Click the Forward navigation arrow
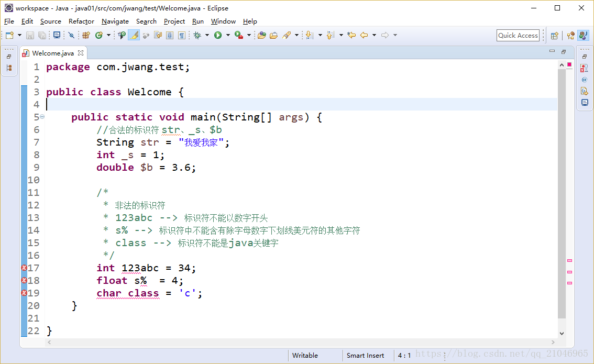 385,35
